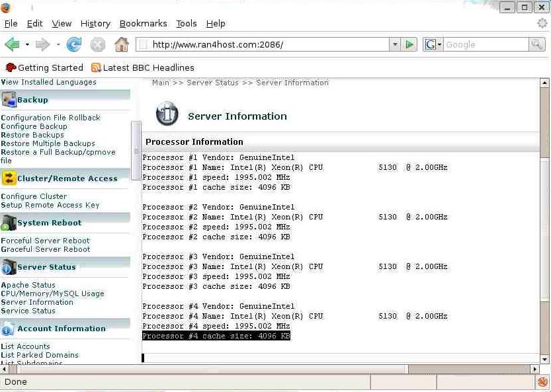Click the Stop loading icon
The width and height of the screenshot is (551, 392).
pyautogui.click(x=98, y=45)
